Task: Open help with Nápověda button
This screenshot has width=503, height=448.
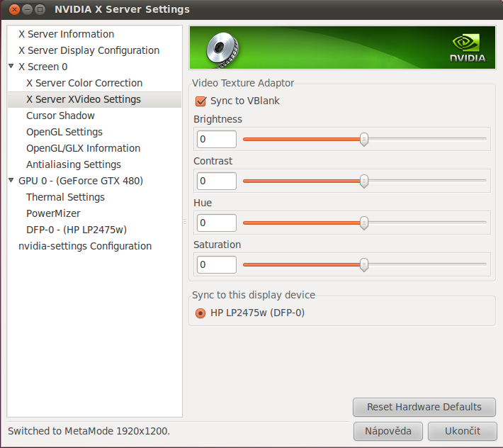Action: pyautogui.click(x=388, y=431)
